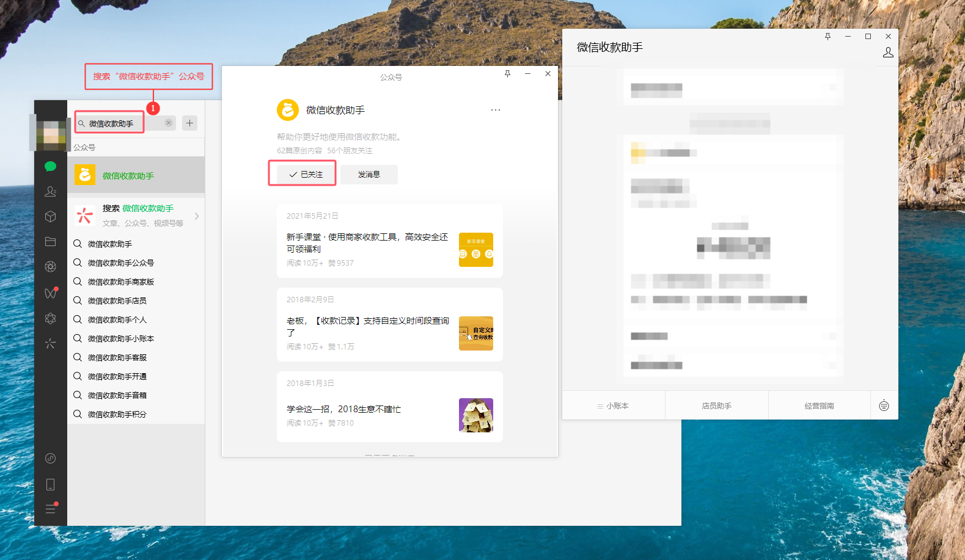Open the hamburger settings menu in sidebar
Screen dimensions: 965x560
click(x=50, y=509)
